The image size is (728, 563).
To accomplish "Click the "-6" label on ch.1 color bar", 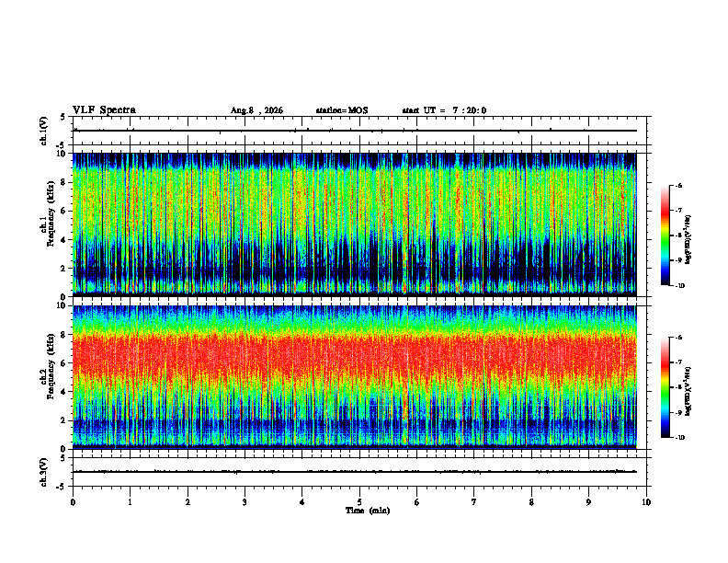I will [x=678, y=186].
